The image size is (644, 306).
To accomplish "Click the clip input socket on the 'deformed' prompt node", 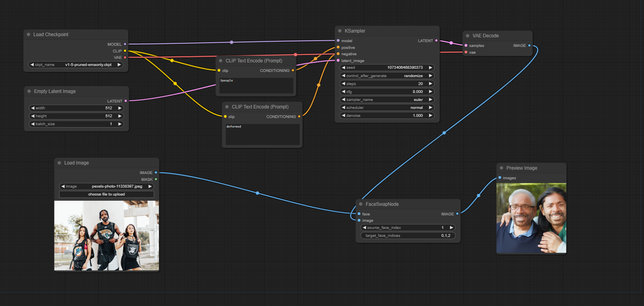I will pos(225,116).
